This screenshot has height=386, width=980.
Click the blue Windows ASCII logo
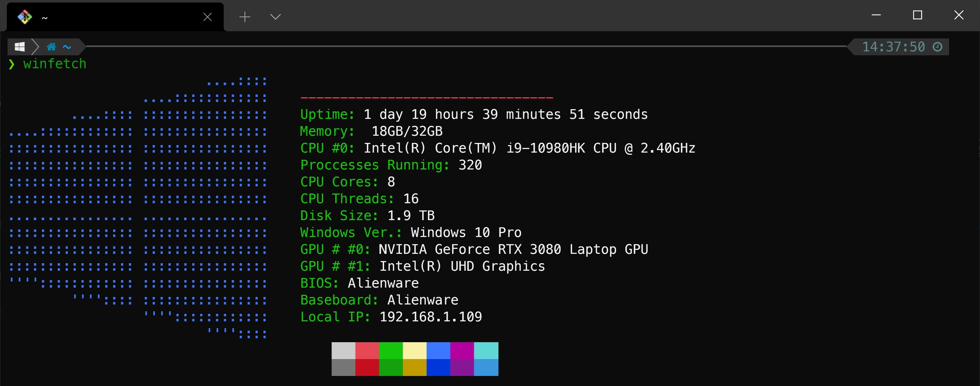coord(138,207)
